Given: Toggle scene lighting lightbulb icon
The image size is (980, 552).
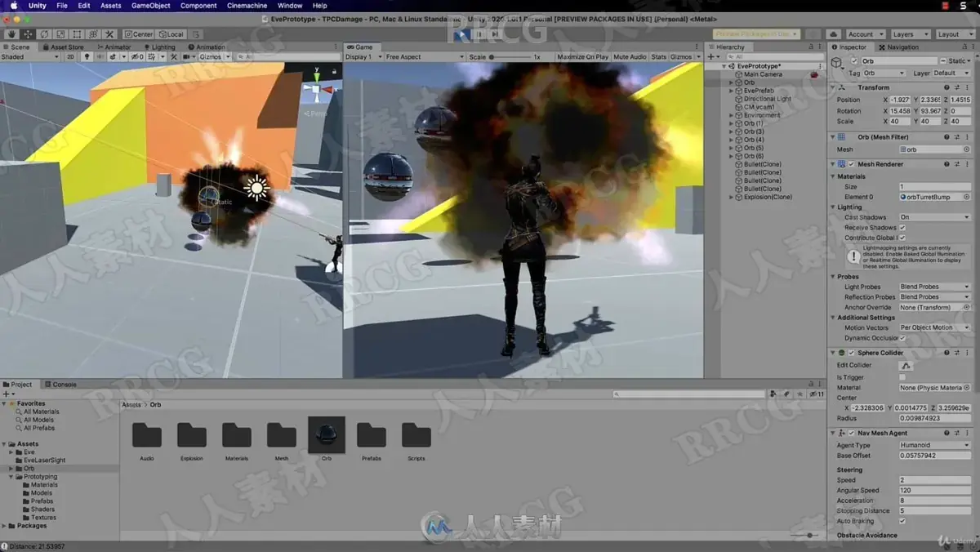Looking at the screenshot, I should 87,57.
